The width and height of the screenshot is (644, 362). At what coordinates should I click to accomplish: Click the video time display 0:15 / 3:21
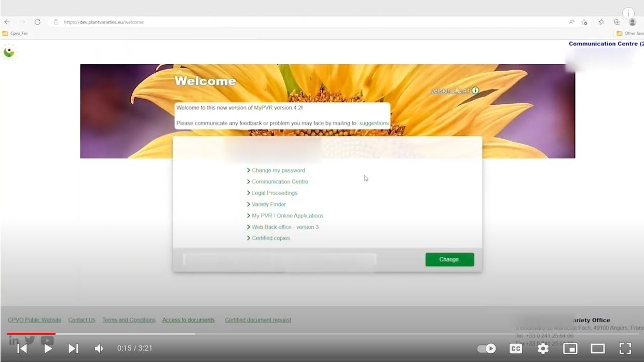[135, 349]
